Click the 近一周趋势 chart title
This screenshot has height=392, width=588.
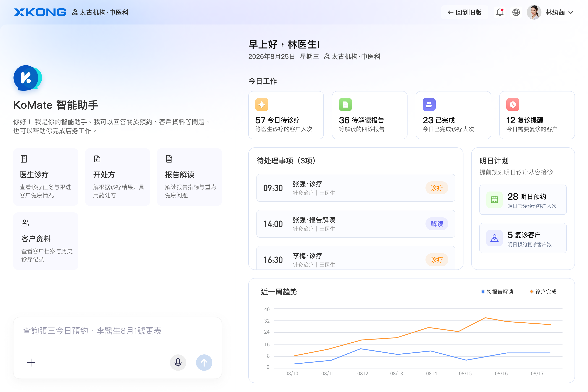pyautogui.click(x=279, y=292)
